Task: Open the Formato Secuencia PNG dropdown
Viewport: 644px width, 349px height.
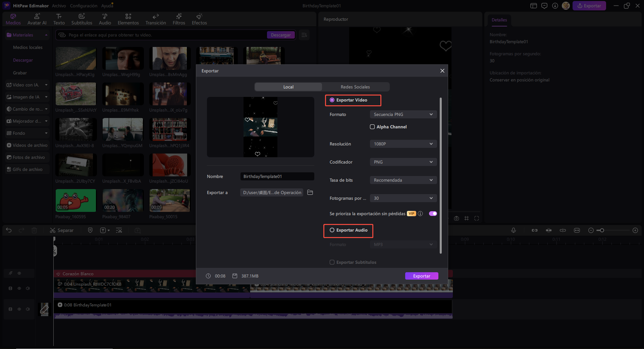Action: tap(403, 114)
